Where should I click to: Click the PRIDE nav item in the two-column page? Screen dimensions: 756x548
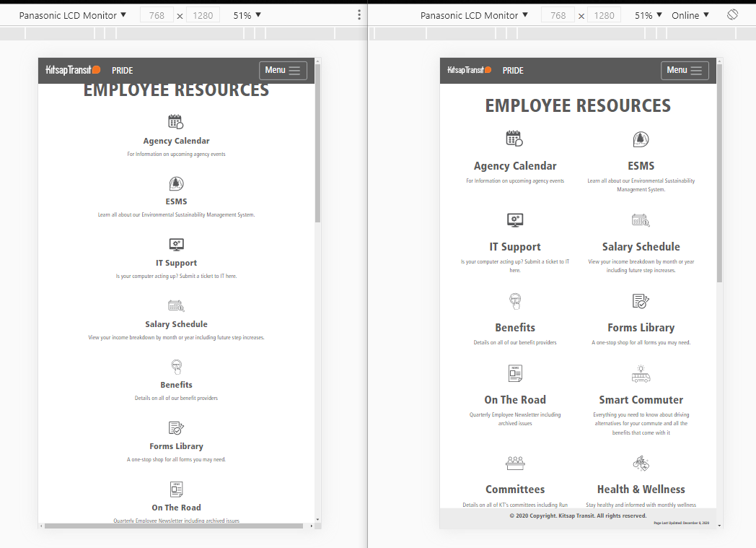coord(513,71)
